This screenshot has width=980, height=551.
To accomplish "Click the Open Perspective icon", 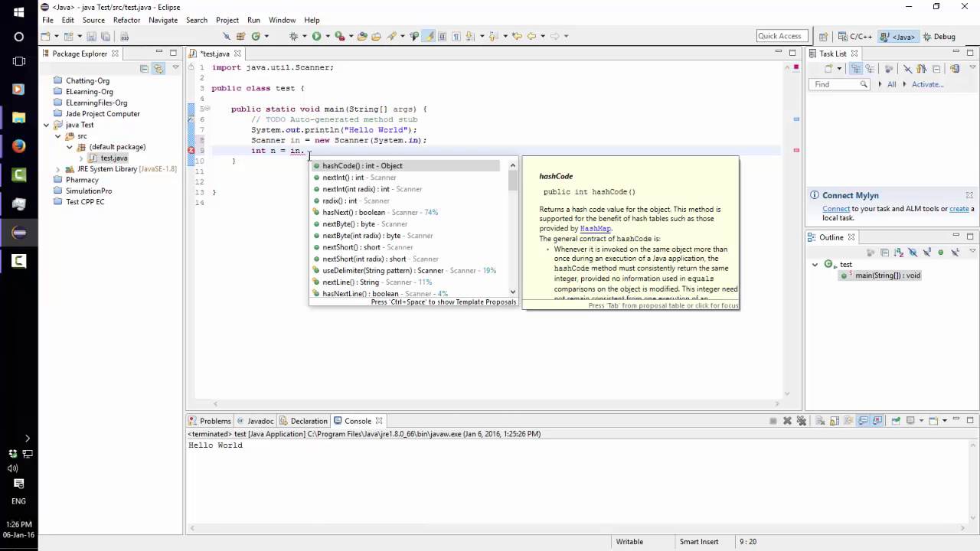I will pos(823,36).
